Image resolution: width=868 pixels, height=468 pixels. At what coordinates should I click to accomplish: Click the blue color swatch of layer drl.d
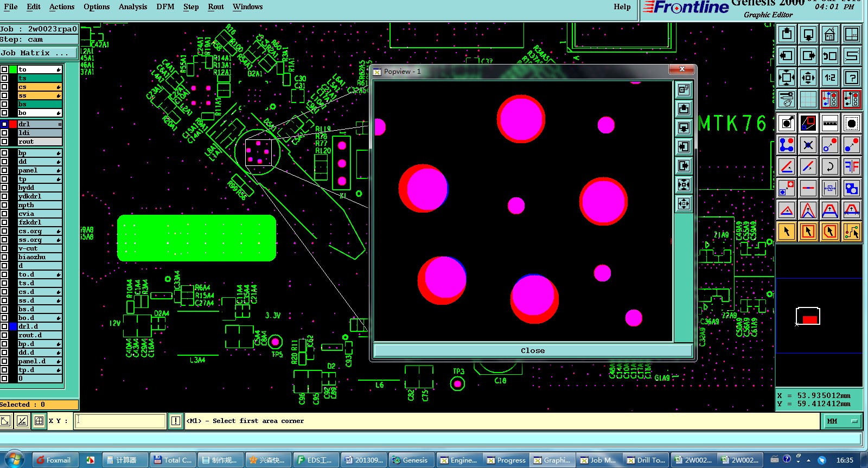[x=13, y=326]
